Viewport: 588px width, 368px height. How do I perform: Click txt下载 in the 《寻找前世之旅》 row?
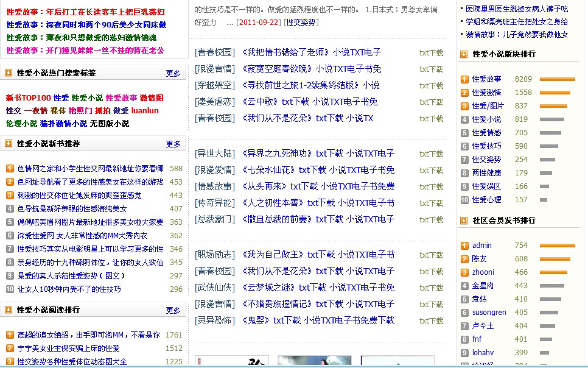431,86
